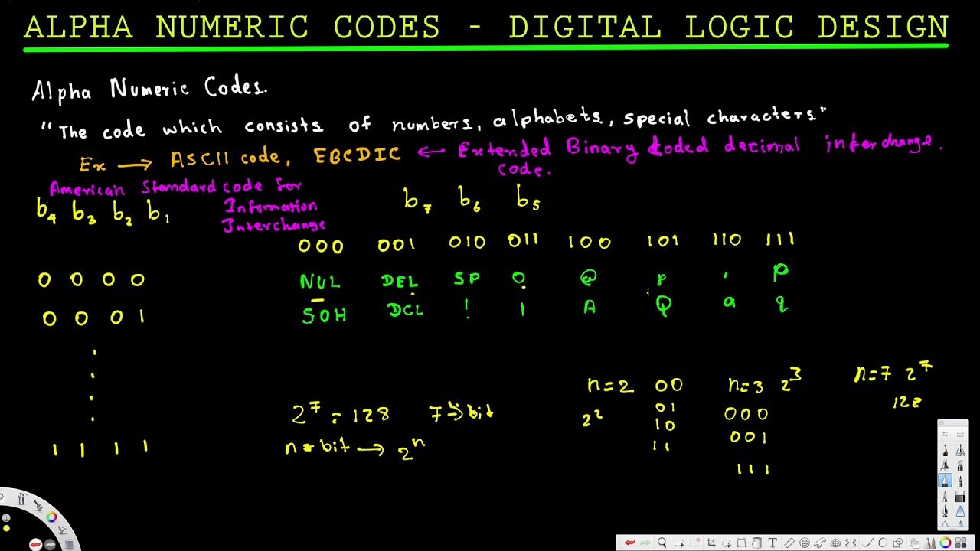
Task: Enable the Ellipse guide tool
Action: tap(804, 543)
